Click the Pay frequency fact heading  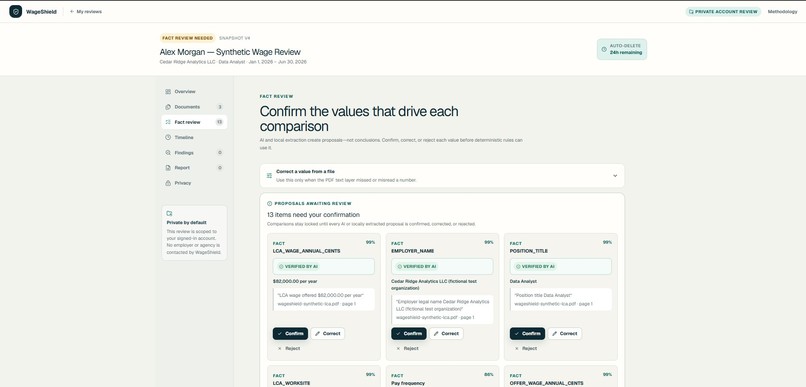pos(409,383)
